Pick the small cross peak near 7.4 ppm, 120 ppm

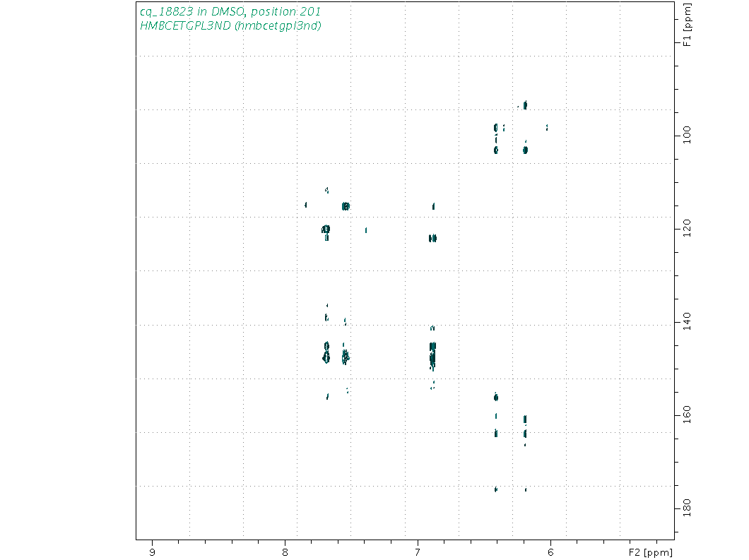(366, 230)
